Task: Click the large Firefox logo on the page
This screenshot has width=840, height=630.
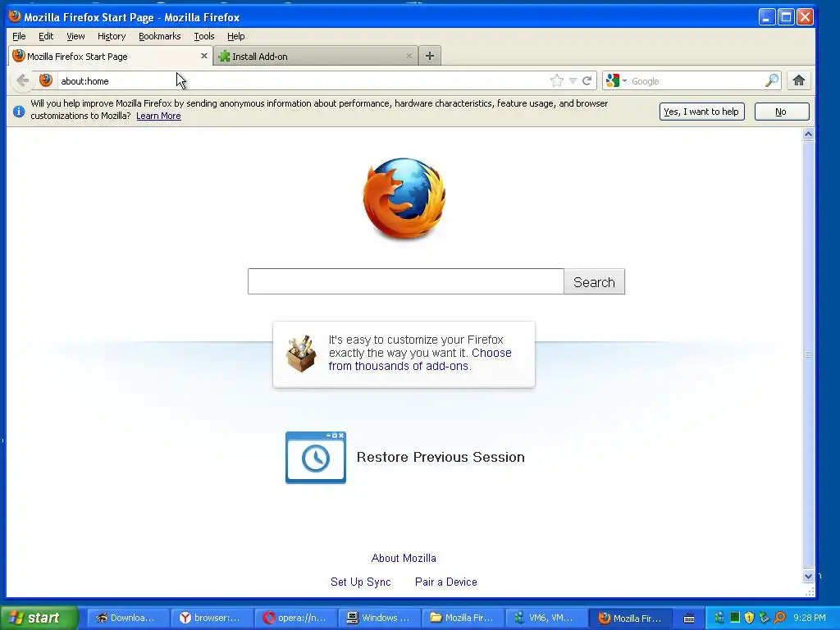Action: pyautogui.click(x=404, y=199)
